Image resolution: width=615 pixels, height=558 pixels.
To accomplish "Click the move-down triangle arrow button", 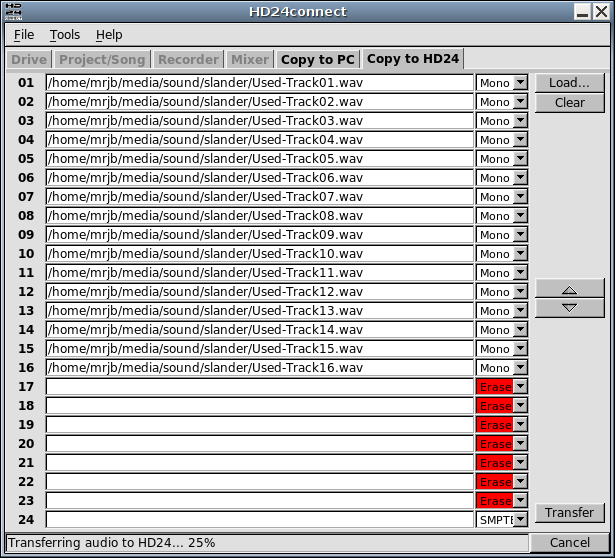I will tap(569, 308).
